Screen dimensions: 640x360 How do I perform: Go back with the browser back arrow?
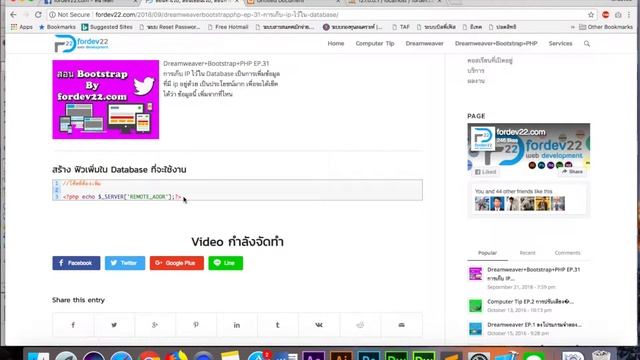(13, 15)
